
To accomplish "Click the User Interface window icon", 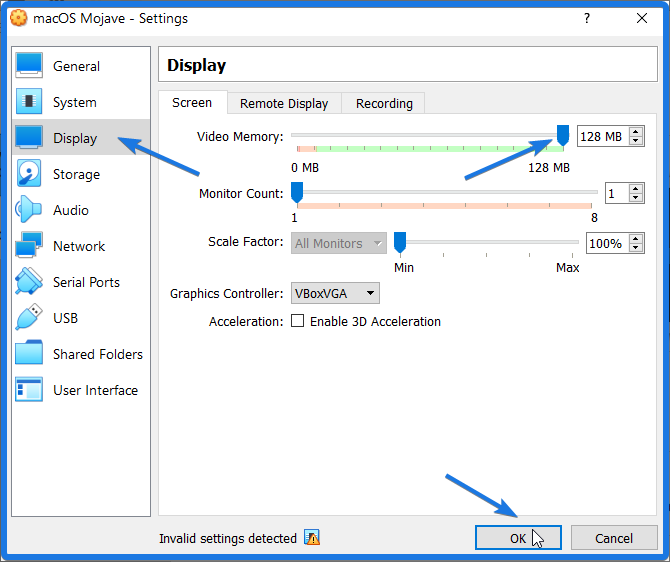I will pyautogui.click(x=29, y=389).
